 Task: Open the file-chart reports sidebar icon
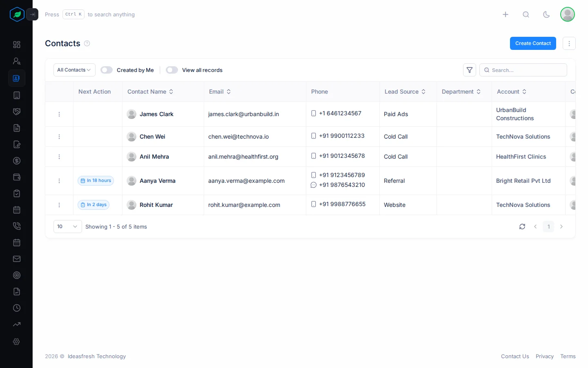pos(17,292)
